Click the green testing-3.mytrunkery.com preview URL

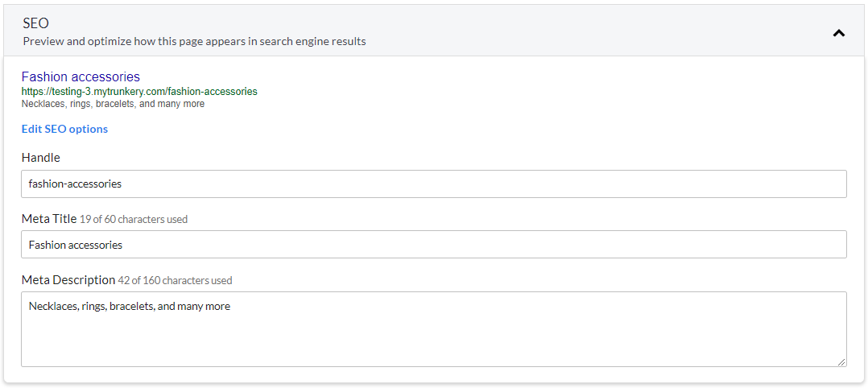coord(139,91)
